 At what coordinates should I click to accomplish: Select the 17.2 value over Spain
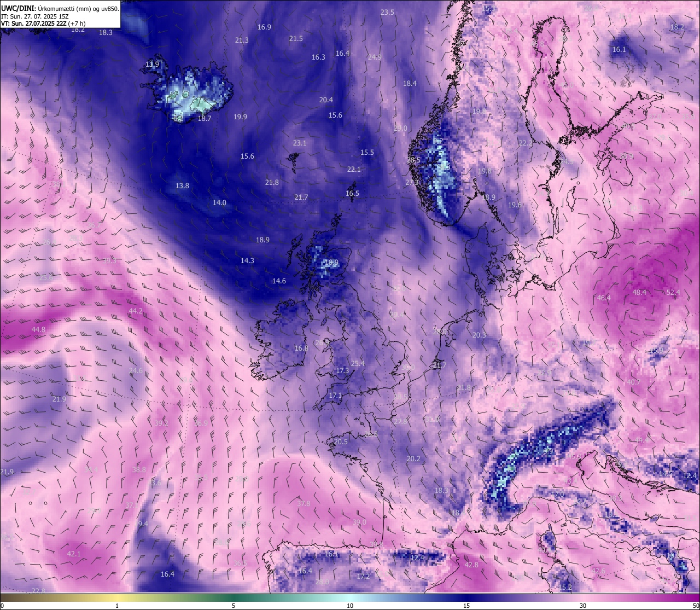(x=363, y=576)
